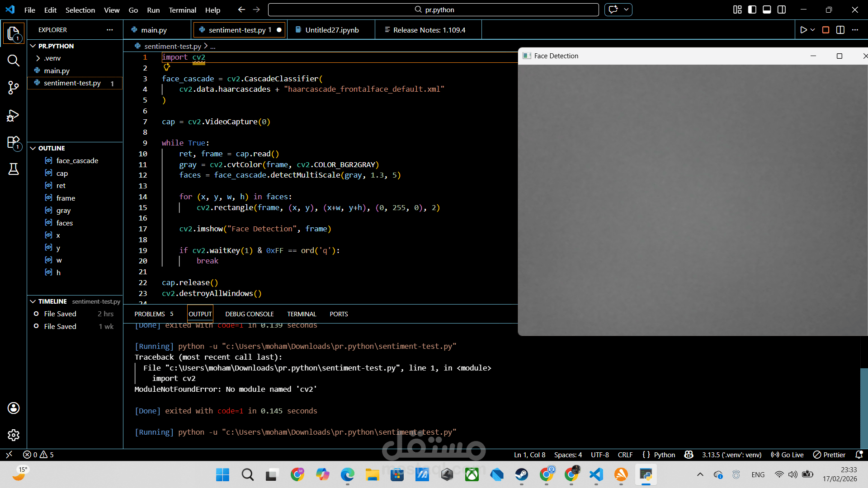Toggle the bottom Panel layout button

(767, 9)
